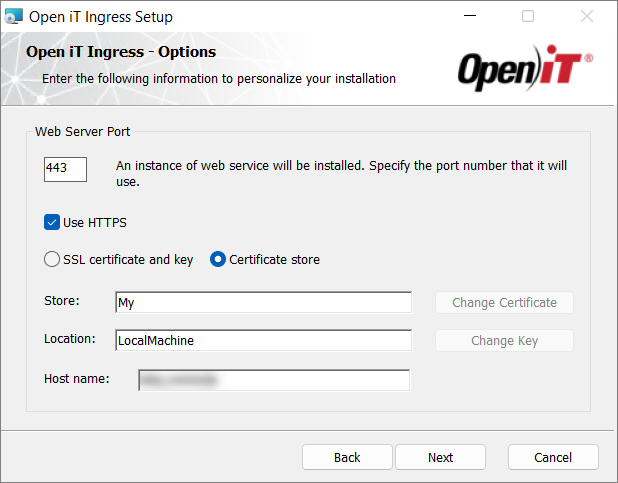Click the Store input field
This screenshot has width=618, height=483.
point(264,302)
